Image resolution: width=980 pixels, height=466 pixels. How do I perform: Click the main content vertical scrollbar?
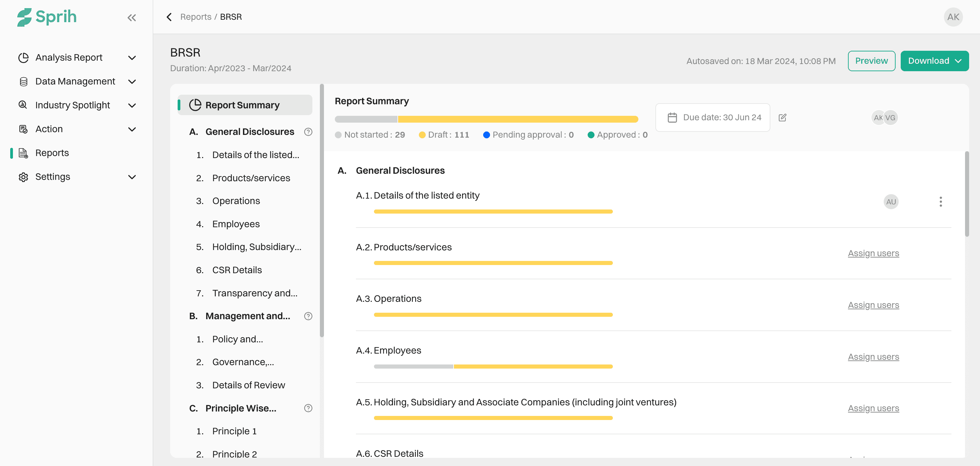(967, 194)
